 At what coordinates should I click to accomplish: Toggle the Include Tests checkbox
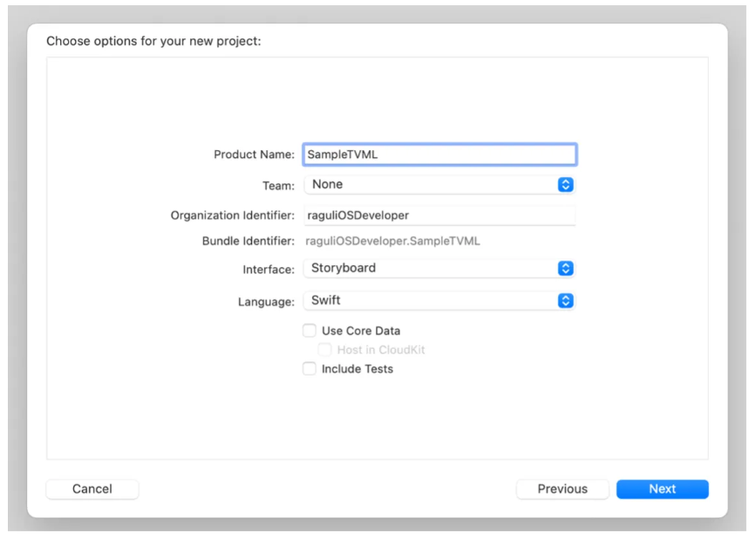click(309, 369)
